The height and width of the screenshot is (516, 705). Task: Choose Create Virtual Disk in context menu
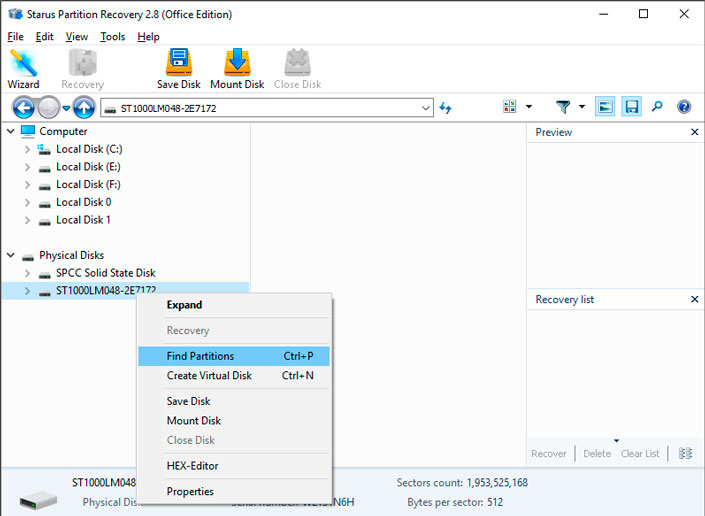234,375
